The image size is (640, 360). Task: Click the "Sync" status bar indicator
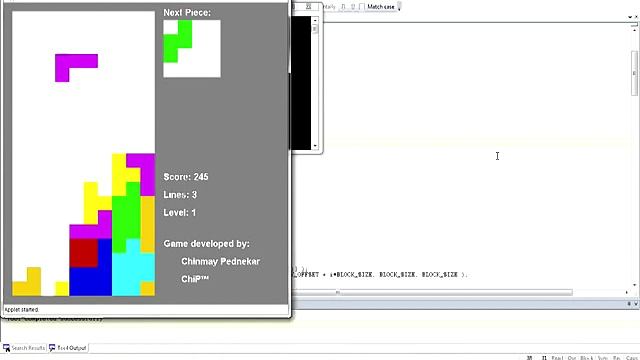pos(602,358)
